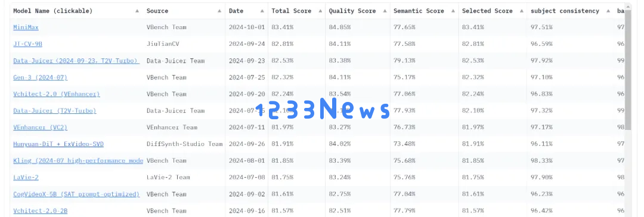Screen dimensions: 644x217
Task: Click date cell 2024-09-16
Action: point(247,210)
